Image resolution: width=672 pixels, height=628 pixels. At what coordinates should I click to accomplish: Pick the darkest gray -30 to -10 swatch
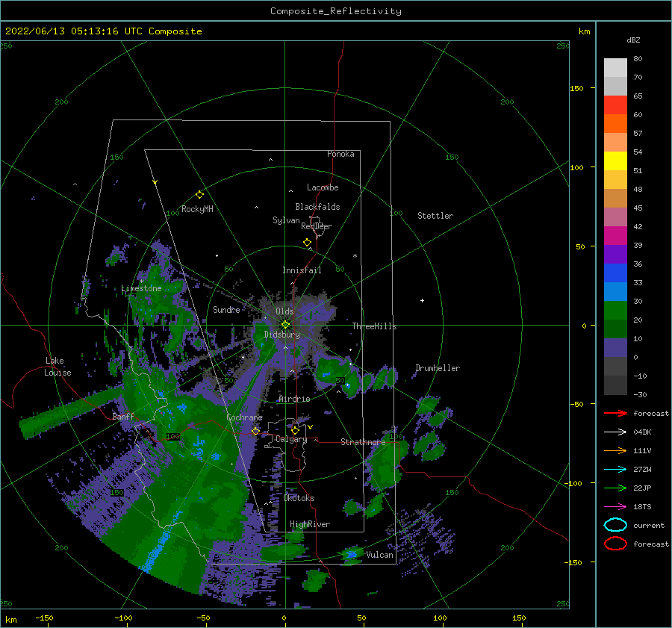coord(615,385)
